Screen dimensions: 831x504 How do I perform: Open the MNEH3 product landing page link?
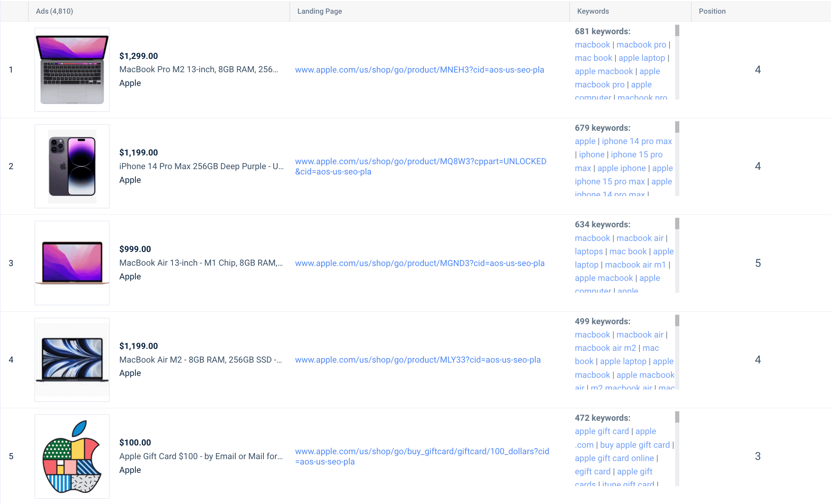pyautogui.click(x=419, y=70)
